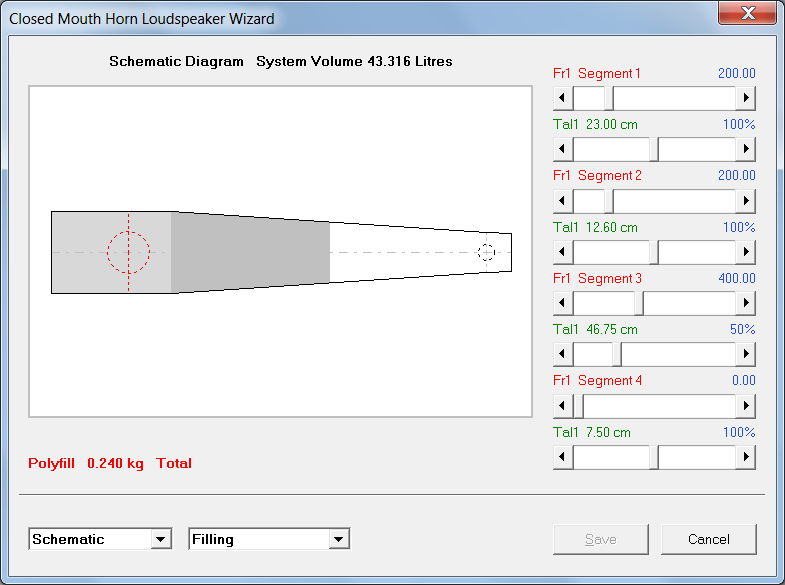Click the 'Tal1 46.75 cm' label
Screen dimensions: 785x585
click(x=595, y=329)
